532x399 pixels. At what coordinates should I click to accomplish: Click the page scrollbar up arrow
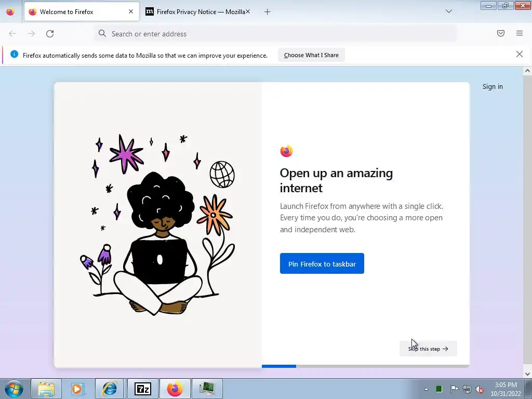[x=527, y=71]
